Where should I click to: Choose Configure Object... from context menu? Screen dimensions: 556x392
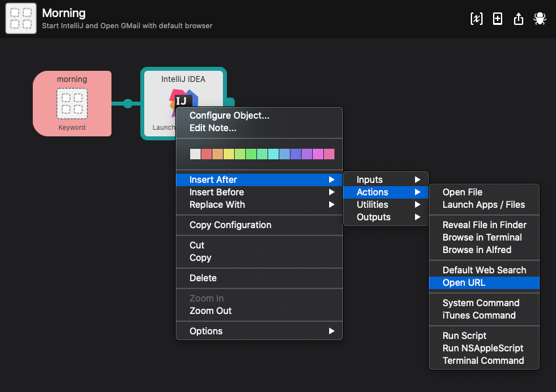tap(229, 115)
